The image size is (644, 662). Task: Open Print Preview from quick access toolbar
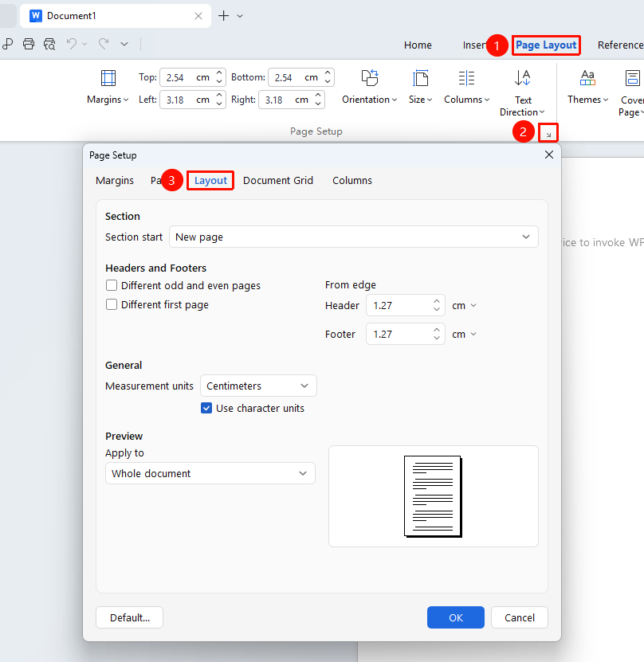(x=49, y=44)
